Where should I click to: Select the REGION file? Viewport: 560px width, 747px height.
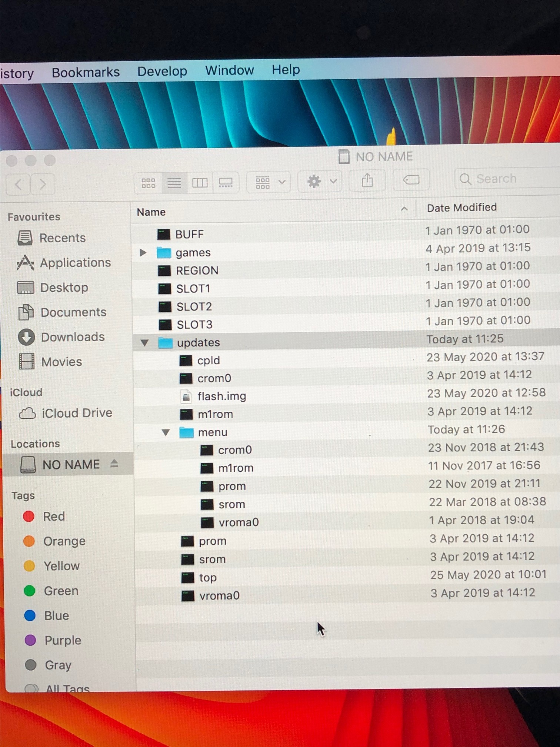346,269
